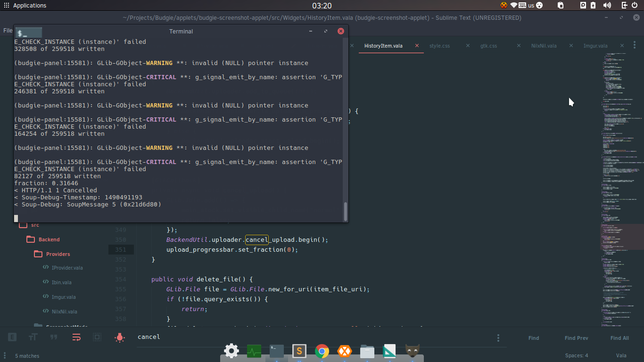
Task: Click the 03:20 clock in panel
Action: (322, 6)
